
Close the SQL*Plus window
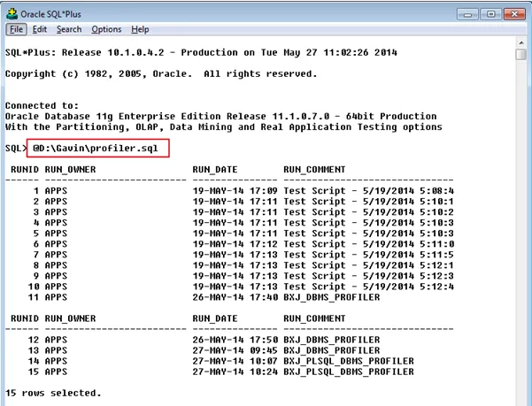514,14
